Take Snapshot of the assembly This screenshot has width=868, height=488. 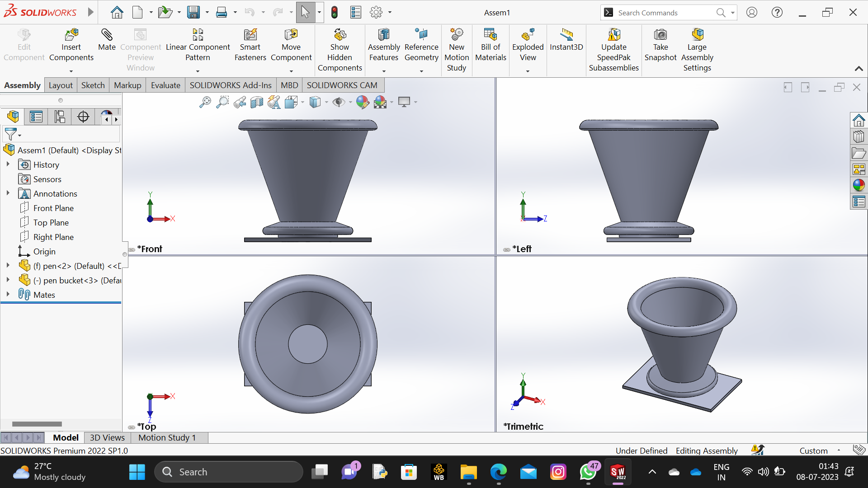tap(660, 45)
